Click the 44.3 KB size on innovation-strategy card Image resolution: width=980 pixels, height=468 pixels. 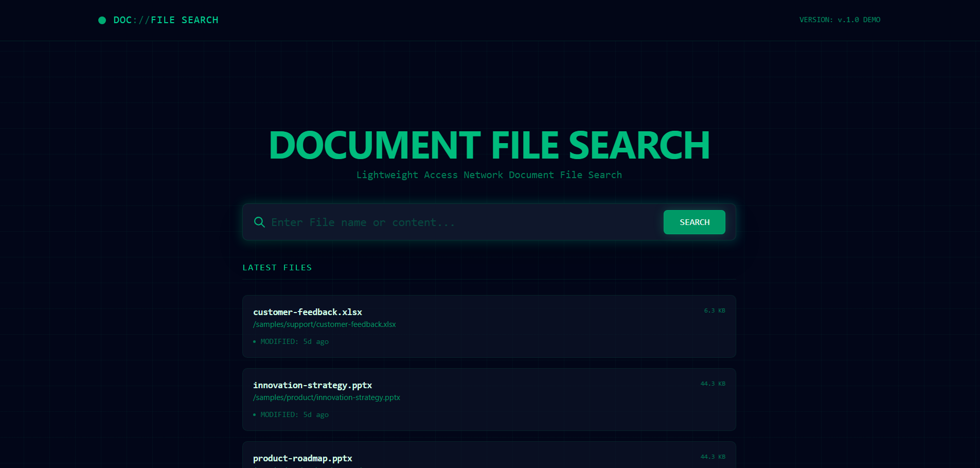pos(712,384)
